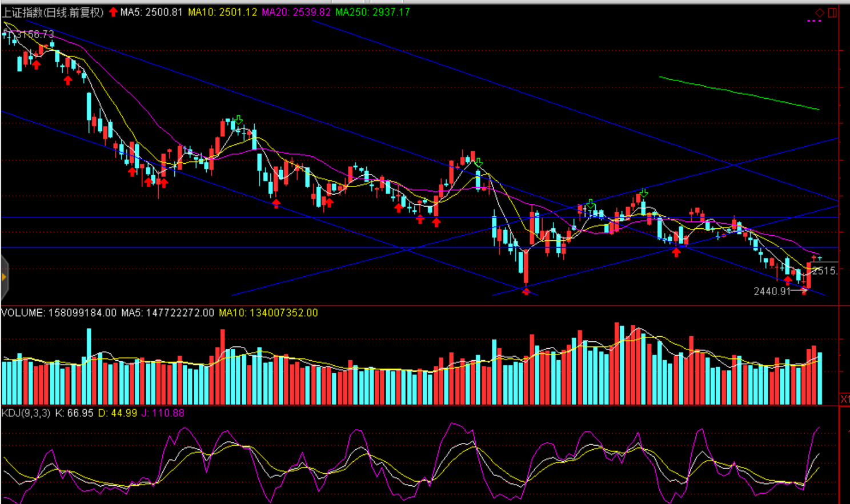Screen dimensions: 850x504
Task: Click the 2440.91 low price annotation
Action: [772, 291]
